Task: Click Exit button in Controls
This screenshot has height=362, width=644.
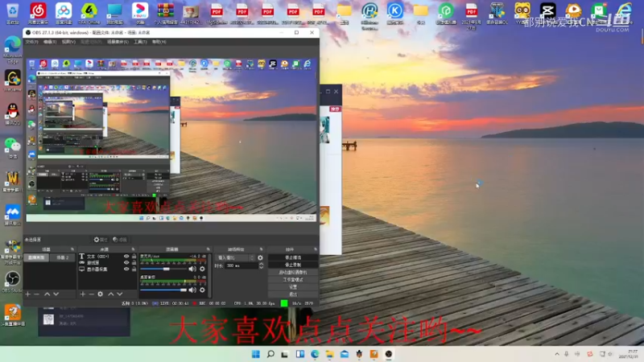Action: [x=293, y=294]
